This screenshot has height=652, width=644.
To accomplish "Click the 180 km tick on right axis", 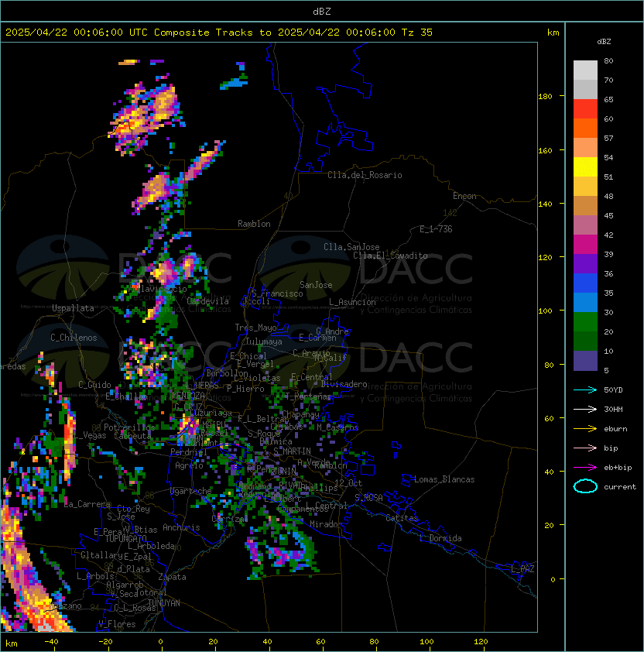I will pos(545,96).
